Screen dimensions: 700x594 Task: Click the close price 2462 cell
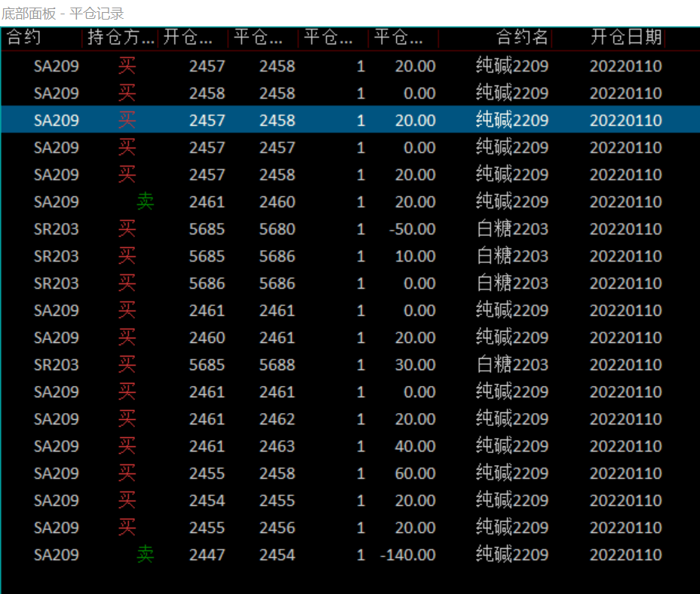coord(277,419)
